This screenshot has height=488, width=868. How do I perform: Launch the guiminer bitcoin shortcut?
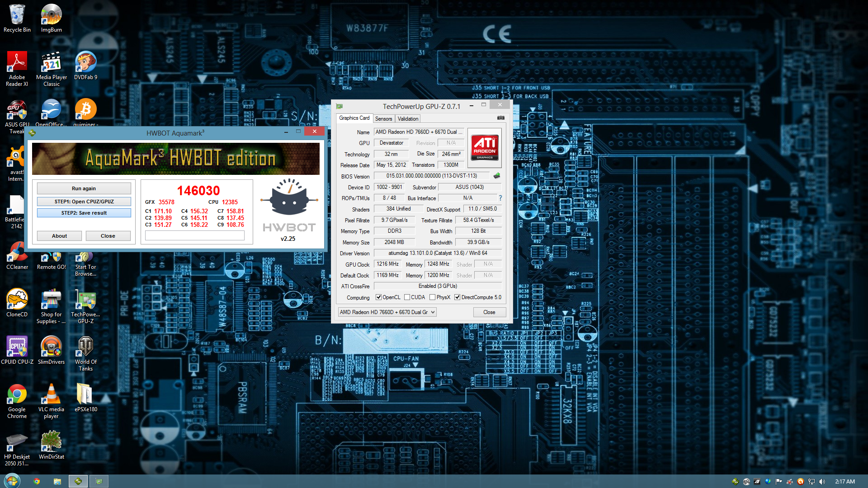pyautogui.click(x=85, y=113)
